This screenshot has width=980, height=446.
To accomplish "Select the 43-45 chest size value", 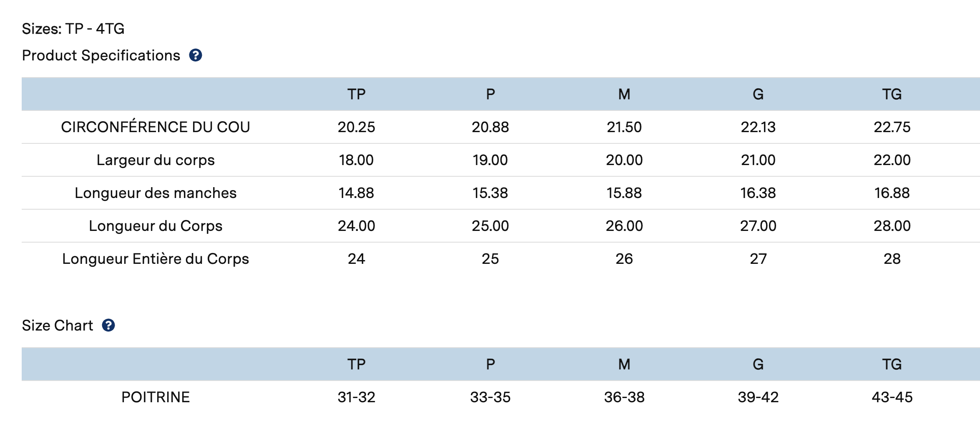I will tap(892, 397).
